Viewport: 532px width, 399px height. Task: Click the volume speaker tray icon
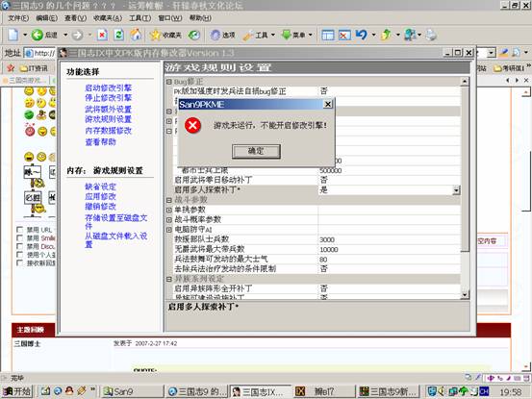coord(441,391)
